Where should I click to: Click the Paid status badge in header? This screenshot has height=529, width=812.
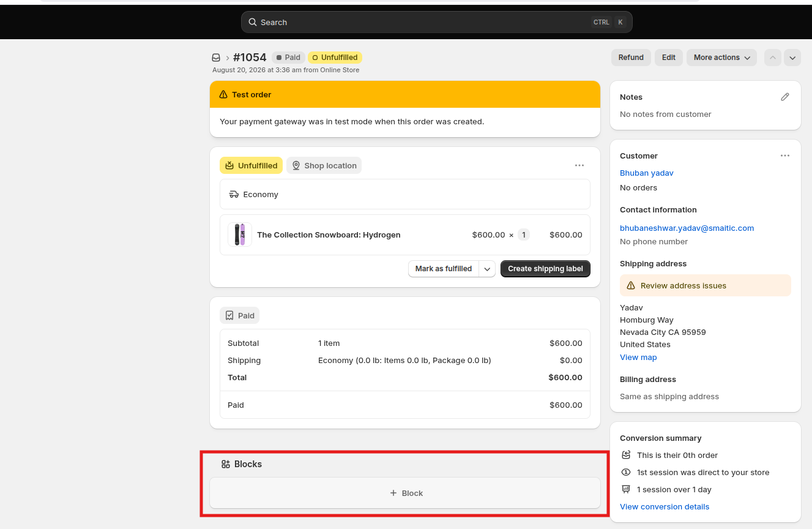288,58
